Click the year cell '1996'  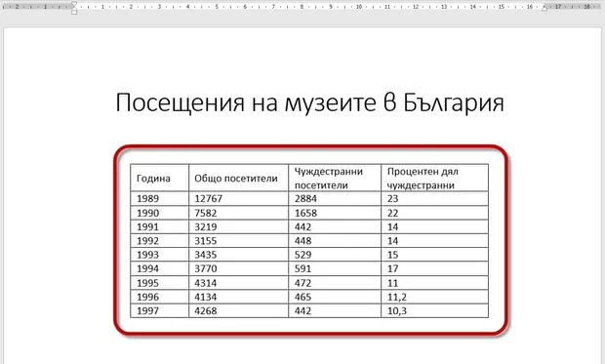click(160, 297)
